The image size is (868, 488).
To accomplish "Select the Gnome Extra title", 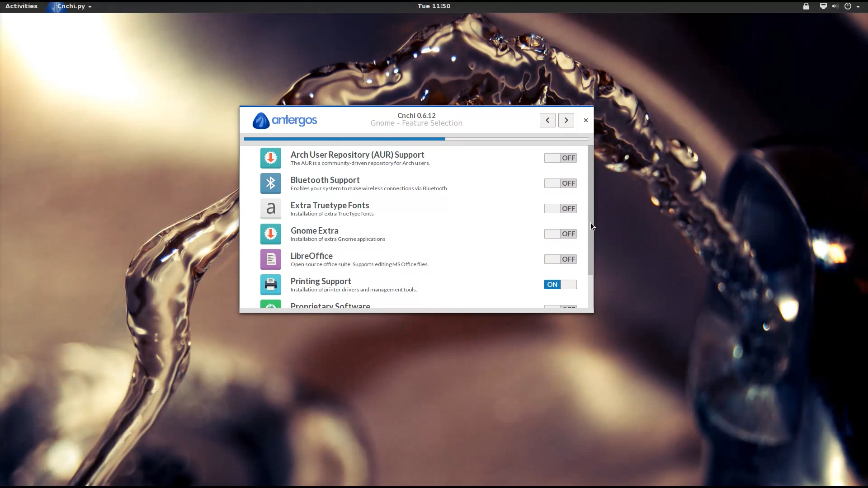I will pyautogui.click(x=314, y=231).
